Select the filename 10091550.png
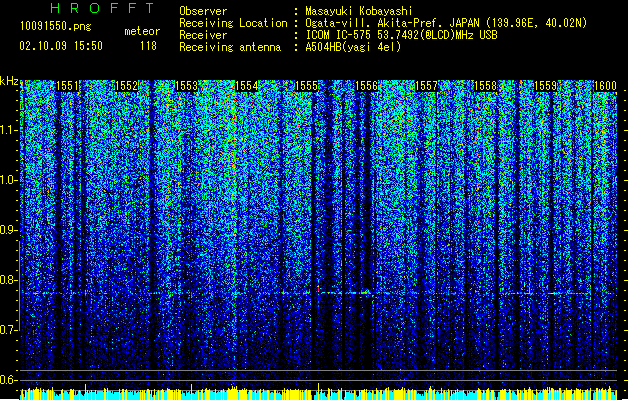629x400 pixels. [x=56, y=27]
